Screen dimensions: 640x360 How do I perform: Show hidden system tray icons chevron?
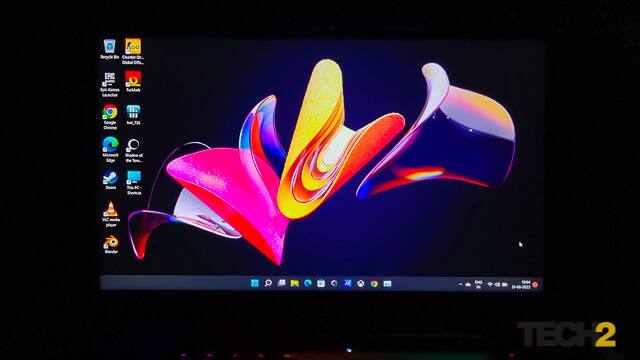pyautogui.click(x=460, y=284)
